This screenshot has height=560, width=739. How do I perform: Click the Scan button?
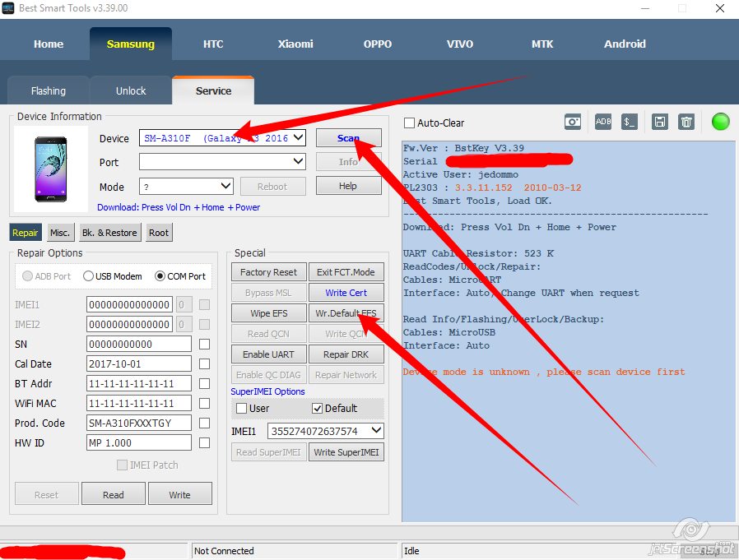[x=348, y=138]
